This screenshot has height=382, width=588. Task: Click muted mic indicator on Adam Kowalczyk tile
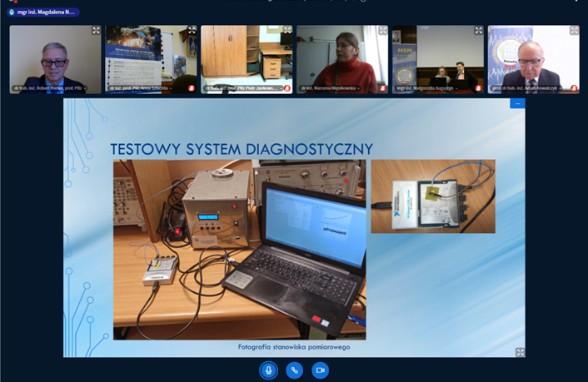(574, 87)
